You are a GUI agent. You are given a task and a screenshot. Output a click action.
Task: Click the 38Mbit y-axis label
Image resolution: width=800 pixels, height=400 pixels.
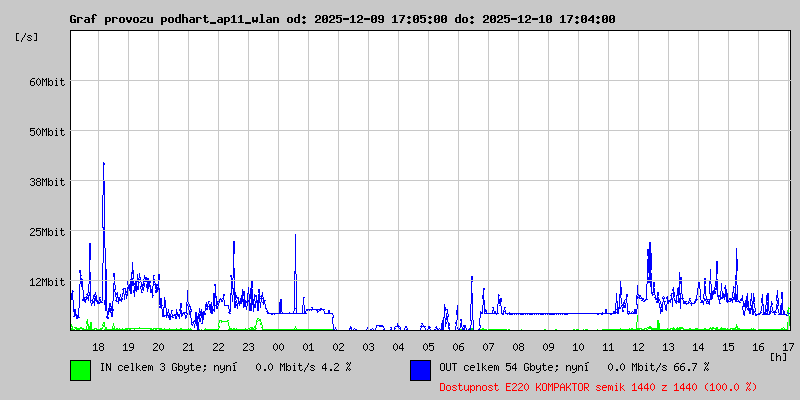click(x=47, y=182)
